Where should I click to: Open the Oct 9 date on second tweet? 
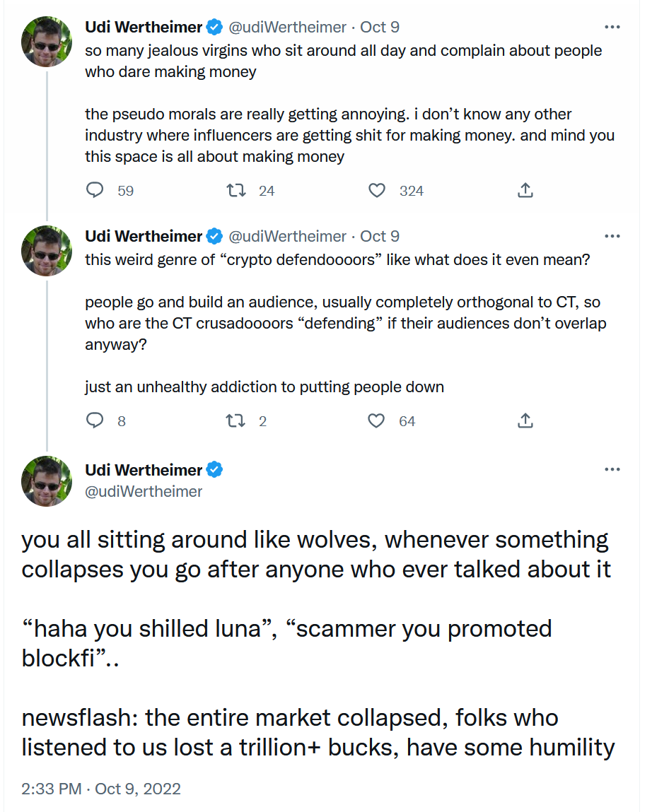pos(380,236)
